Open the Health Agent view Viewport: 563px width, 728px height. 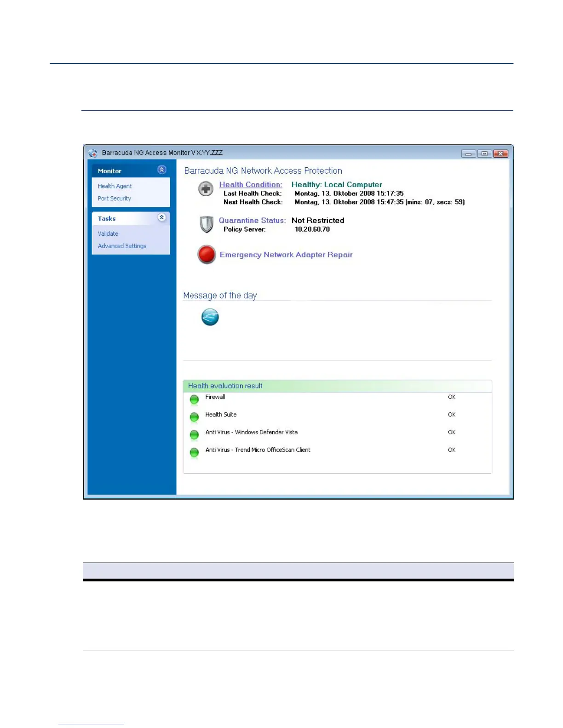point(115,186)
